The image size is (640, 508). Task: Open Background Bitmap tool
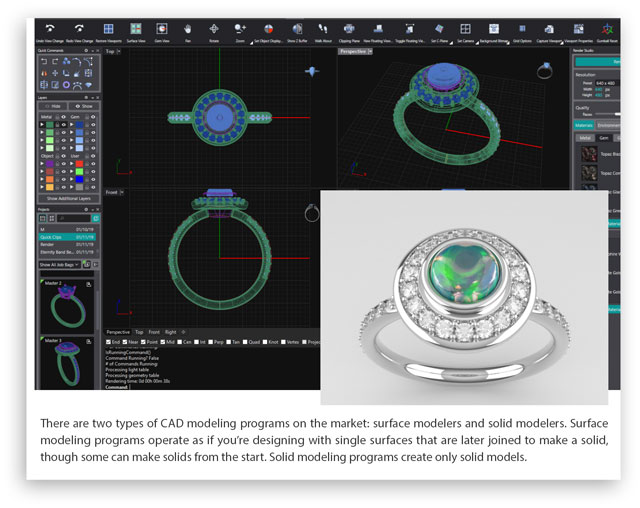tap(494, 29)
